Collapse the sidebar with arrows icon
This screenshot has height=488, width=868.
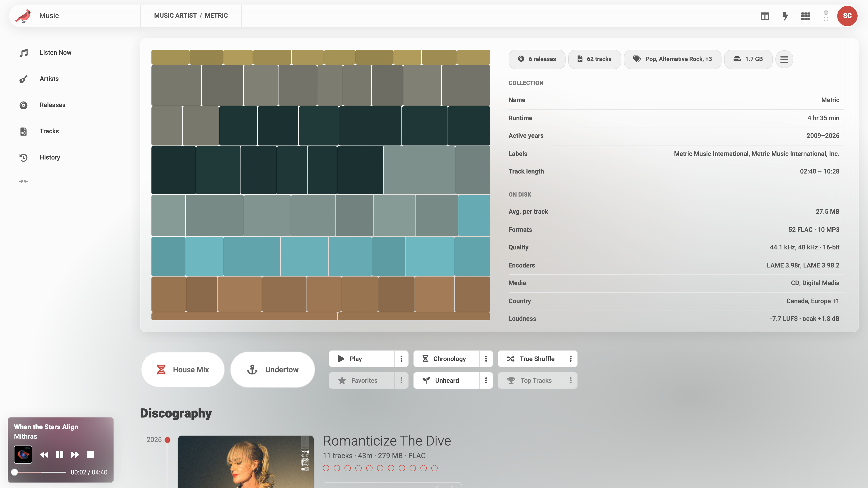(x=23, y=181)
